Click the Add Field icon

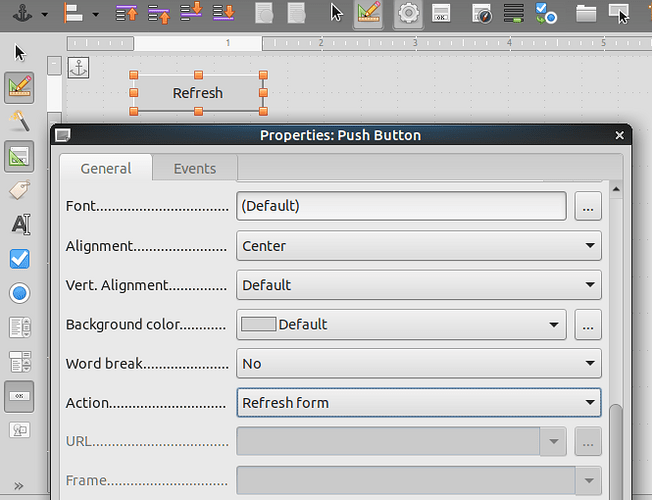click(x=513, y=13)
